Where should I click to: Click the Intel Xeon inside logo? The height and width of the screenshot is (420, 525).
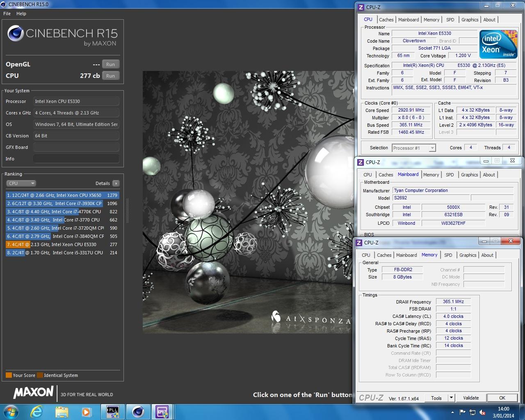click(x=498, y=45)
